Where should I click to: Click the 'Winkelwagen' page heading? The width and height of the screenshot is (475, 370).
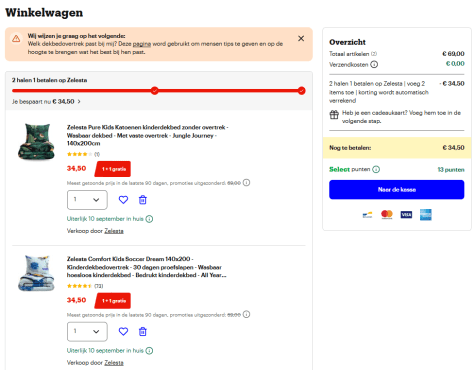(44, 13)
